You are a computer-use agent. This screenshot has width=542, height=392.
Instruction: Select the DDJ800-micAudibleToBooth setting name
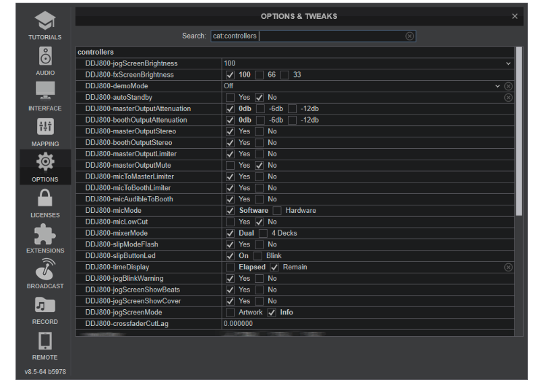click(x=129, y=199)
